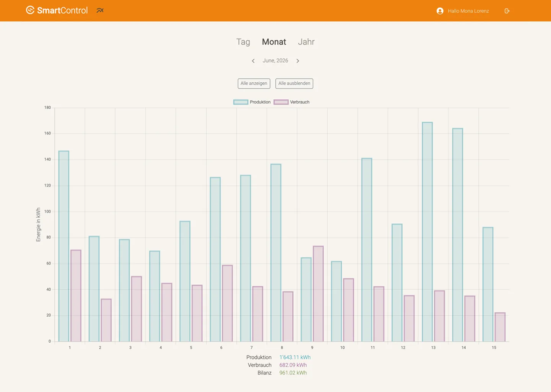Click the Alle ausblenden button
This screenshot has width=551, height=392.
294,83
